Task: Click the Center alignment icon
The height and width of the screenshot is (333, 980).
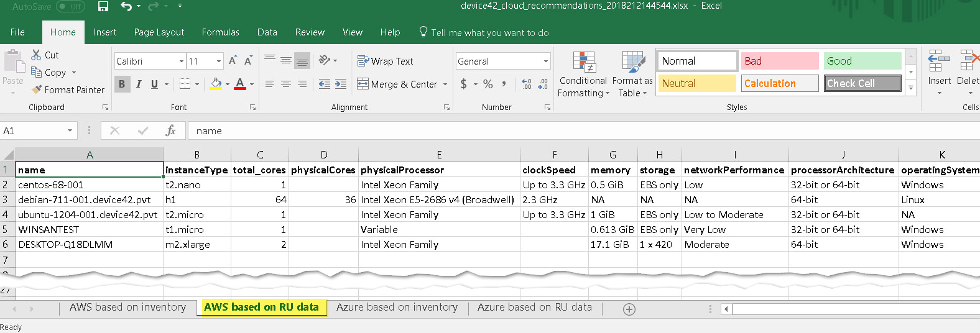Action: pyautogui.click(x=286, y=84)
